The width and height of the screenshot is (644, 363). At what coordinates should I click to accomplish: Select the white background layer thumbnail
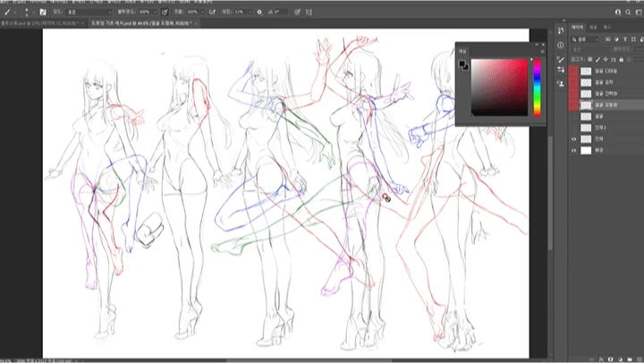(x=586, y=151)
